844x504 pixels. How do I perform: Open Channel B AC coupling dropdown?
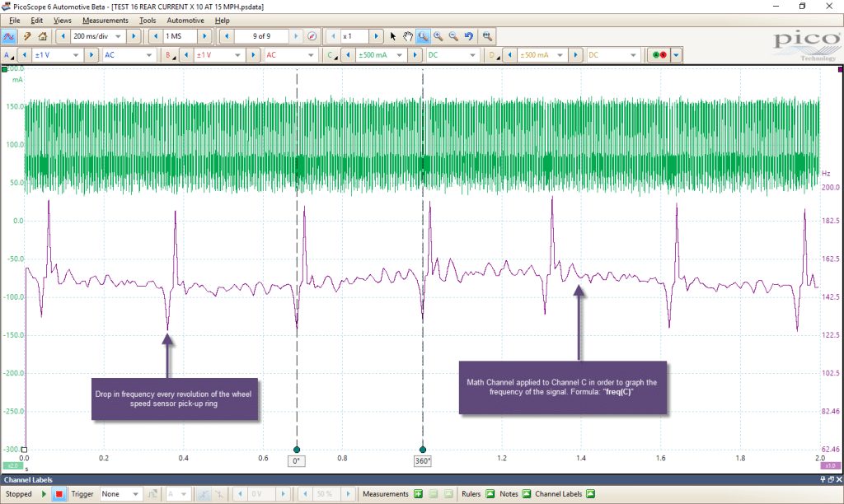pyautogui.click(x=311, y=55)
